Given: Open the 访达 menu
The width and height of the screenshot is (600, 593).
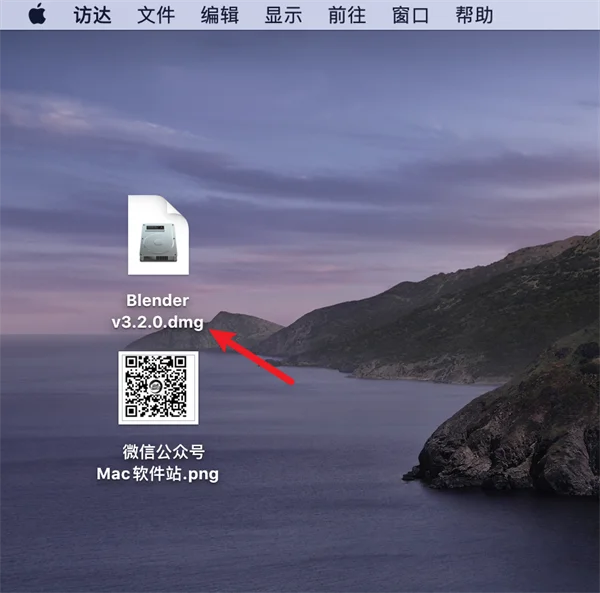Looking at the screenshot, I should [92, 15].
